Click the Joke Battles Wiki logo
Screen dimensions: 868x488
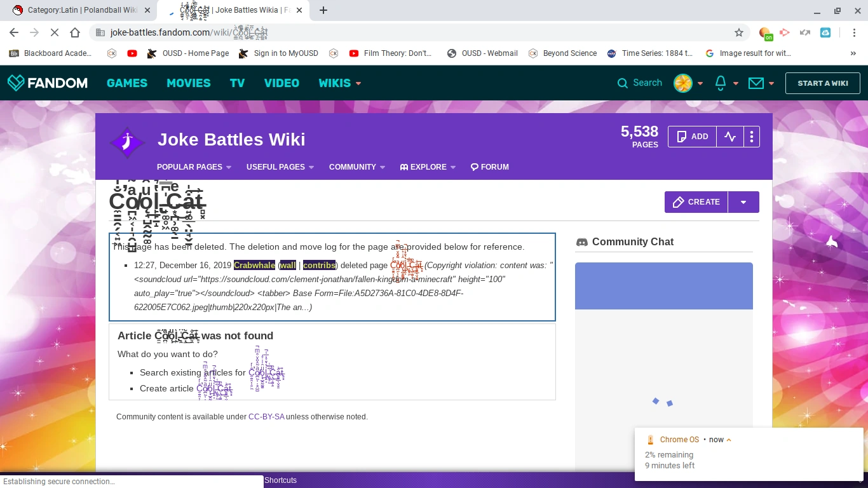[x=127, y=142]
